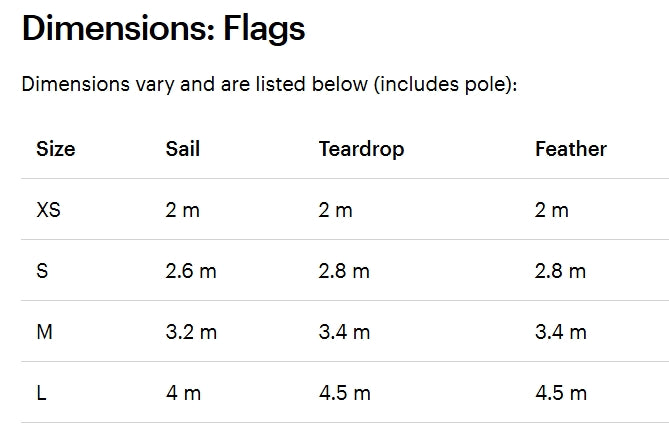Select the Sail column header
This screenshot has height=446, width=669.
(x=183, y=150)
